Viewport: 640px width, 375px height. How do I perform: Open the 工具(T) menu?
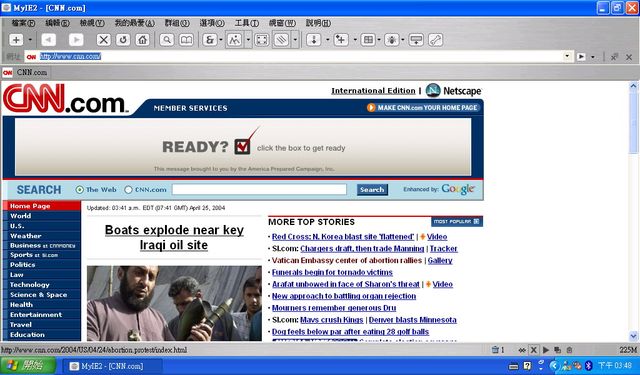tap(247, 23)
